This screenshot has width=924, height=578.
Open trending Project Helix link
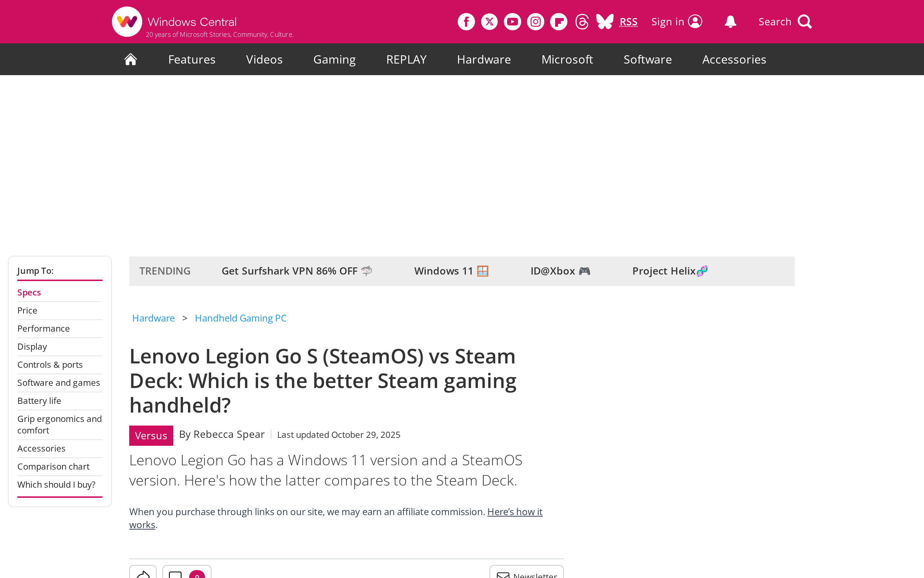pos(670,271)
